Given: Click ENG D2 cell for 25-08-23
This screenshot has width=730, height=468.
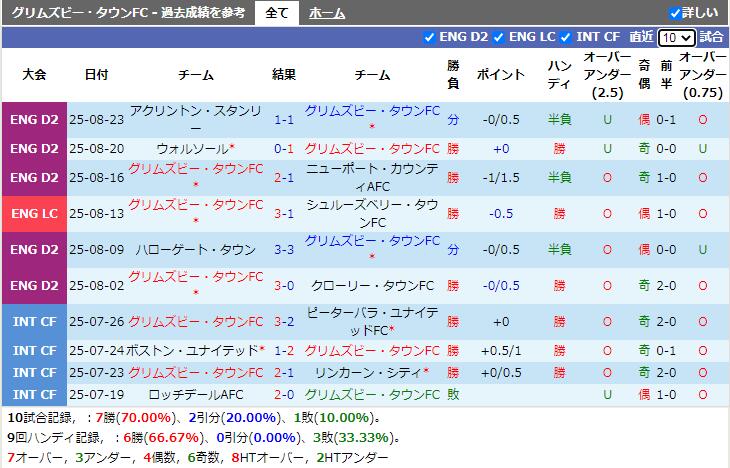Looking at the screenshot, I should point(34,120).
